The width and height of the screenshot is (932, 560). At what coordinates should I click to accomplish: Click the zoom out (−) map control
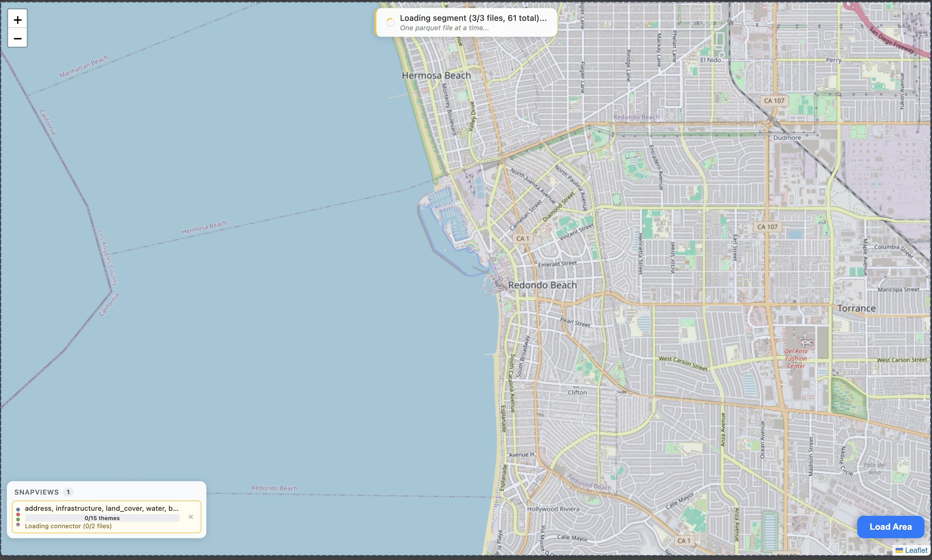coord(17,38)
